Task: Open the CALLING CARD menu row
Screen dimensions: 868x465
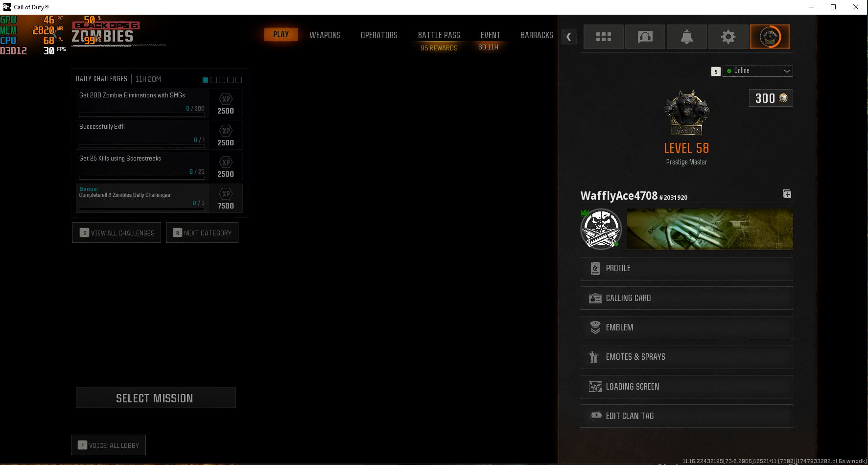Action: pyautogui.click(x=687, y=298)
